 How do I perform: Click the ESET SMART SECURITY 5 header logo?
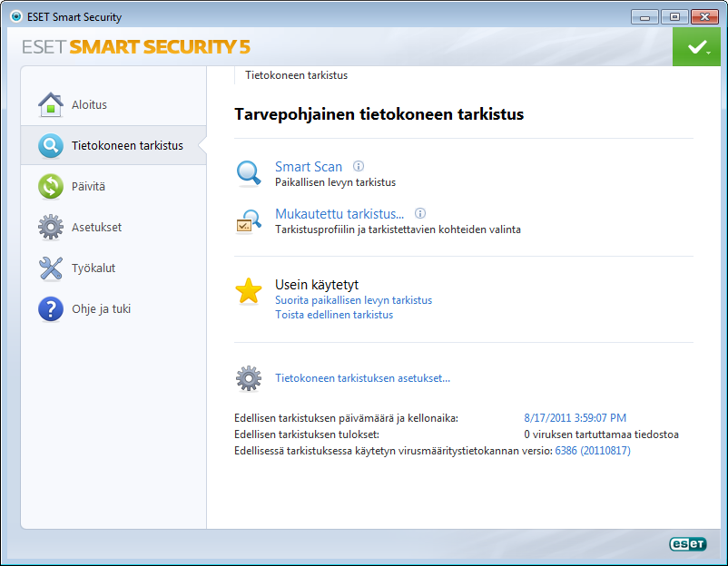pyautogui.click(x=136, y=47)
